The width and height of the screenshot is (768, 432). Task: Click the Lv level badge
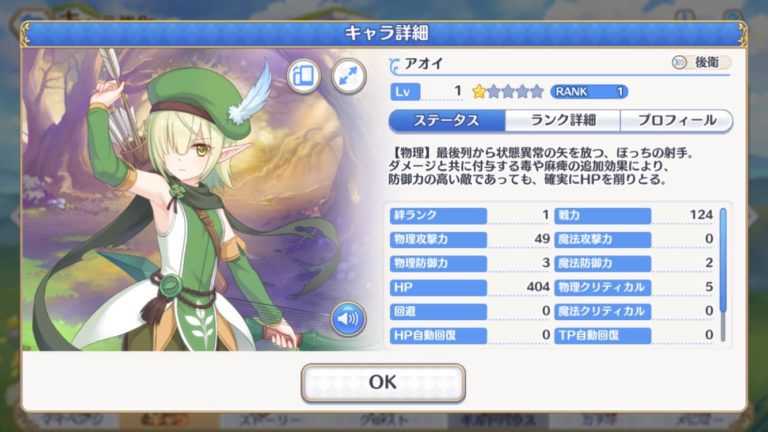pos(405,92)
